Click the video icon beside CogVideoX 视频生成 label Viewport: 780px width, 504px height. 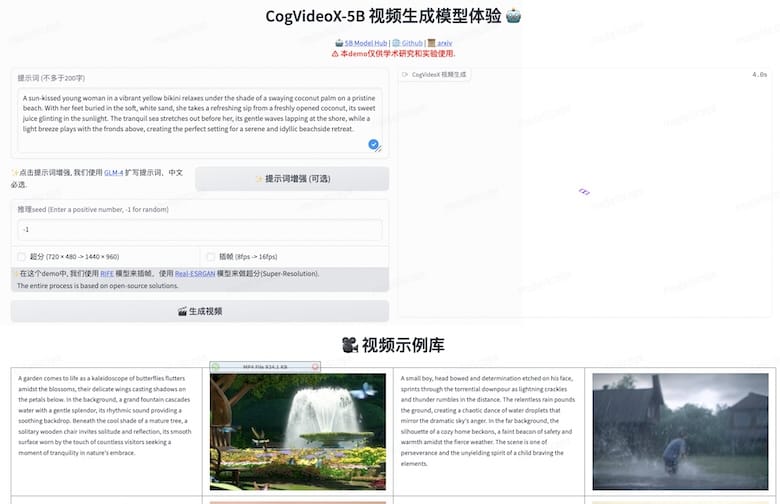[x=405, y=75]
